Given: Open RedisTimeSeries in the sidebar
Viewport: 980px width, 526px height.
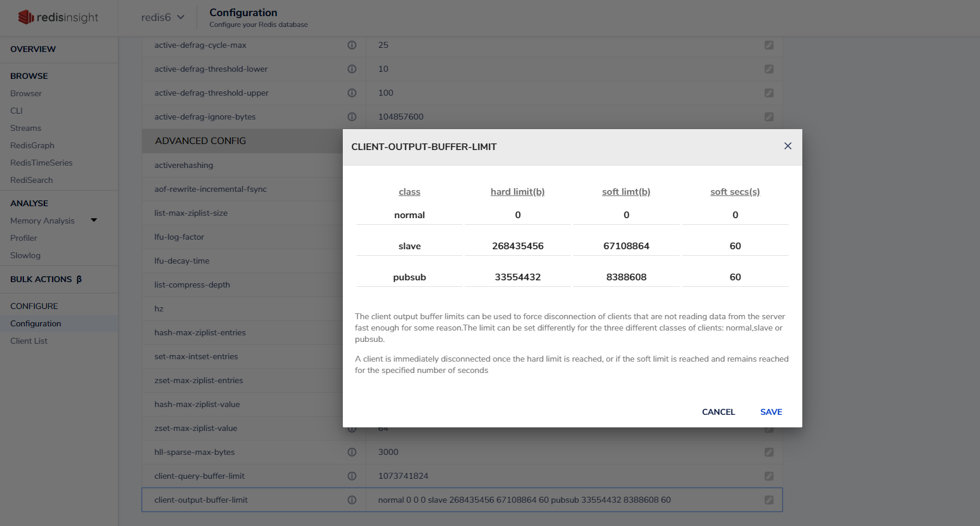Looking at the screenshot, I should pyautogui.click(x=41, y=163).
